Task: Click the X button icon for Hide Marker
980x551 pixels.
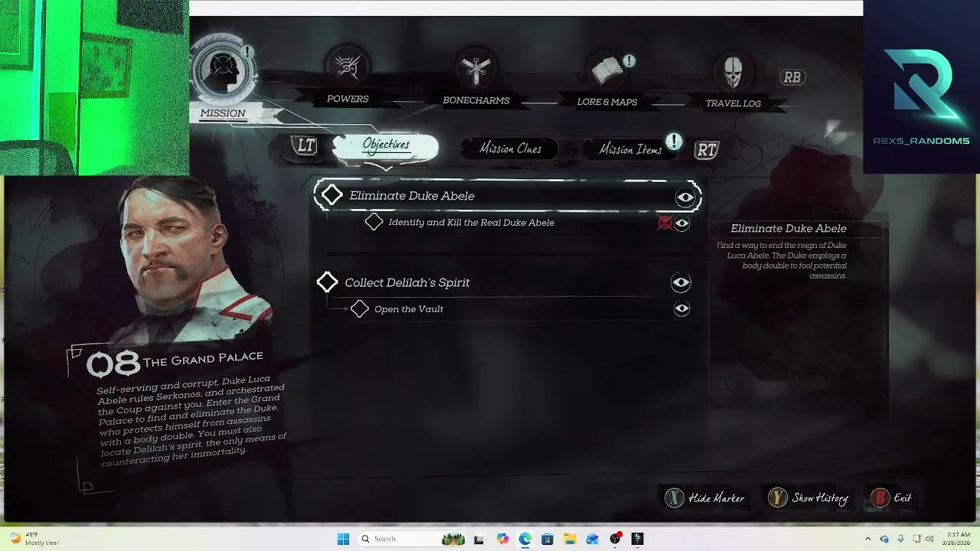Action: (674, 498)
